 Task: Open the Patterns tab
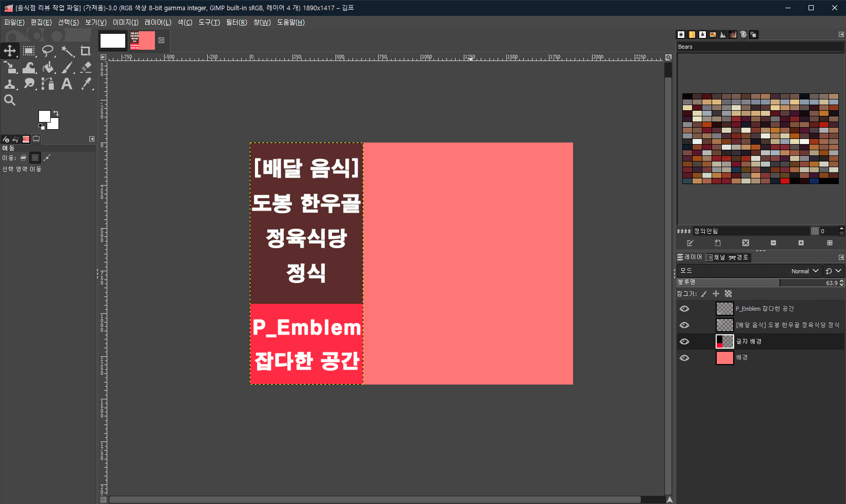pos(692,34)
